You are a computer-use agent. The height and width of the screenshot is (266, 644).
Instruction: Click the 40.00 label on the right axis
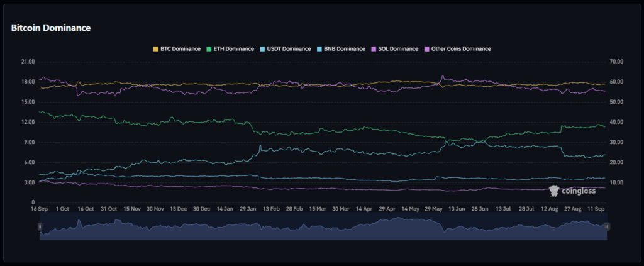617,122
